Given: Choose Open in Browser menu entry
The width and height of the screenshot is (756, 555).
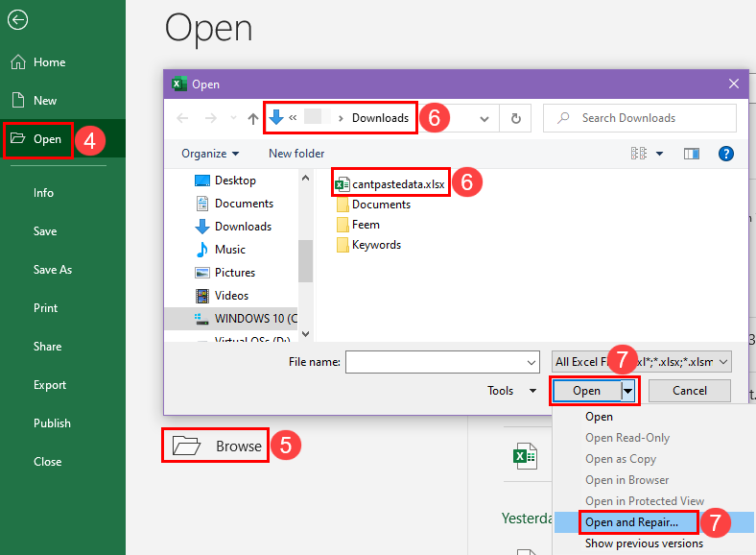Looking at the screenshot, I should coord(626,480).
